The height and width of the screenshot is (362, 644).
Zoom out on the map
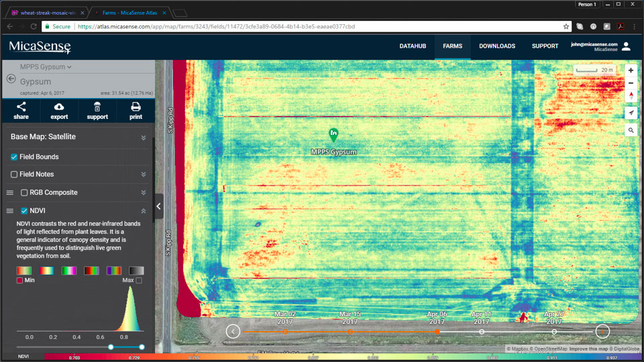tap(631, 83)
